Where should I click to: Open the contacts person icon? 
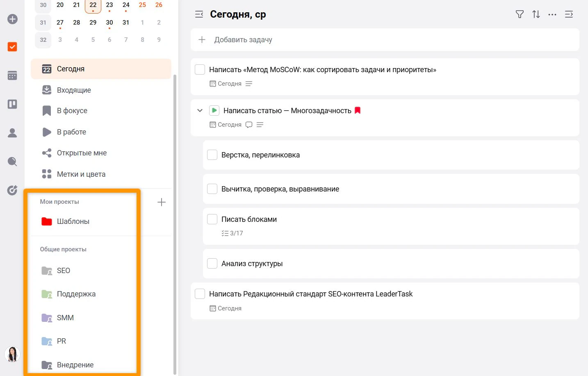12,133
